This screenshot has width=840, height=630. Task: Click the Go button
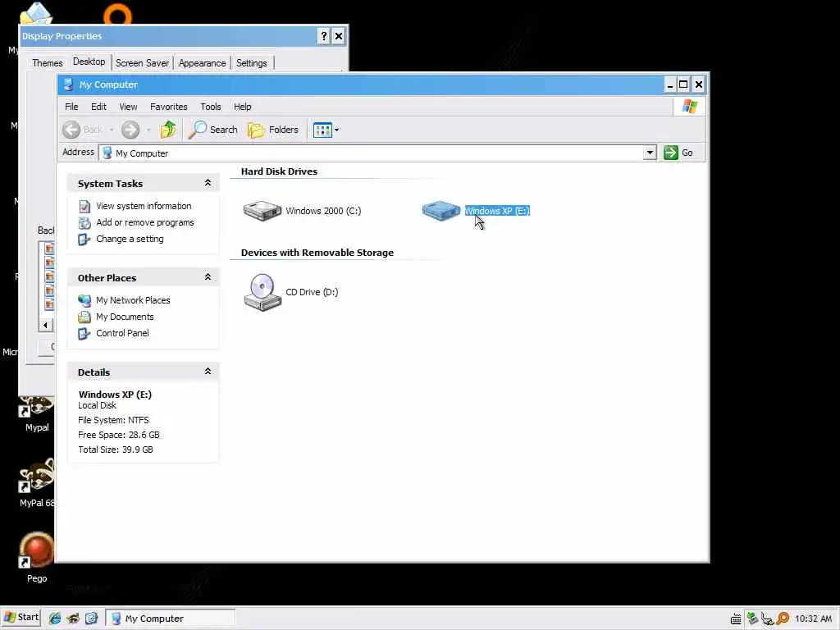pos(678,153)
